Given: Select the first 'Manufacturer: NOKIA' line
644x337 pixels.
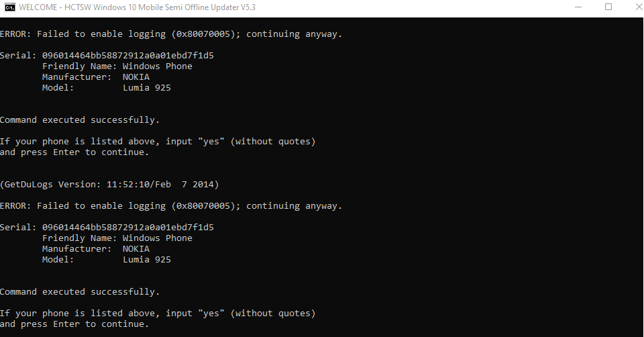Looking at the screenshot, I should (95, 77).
